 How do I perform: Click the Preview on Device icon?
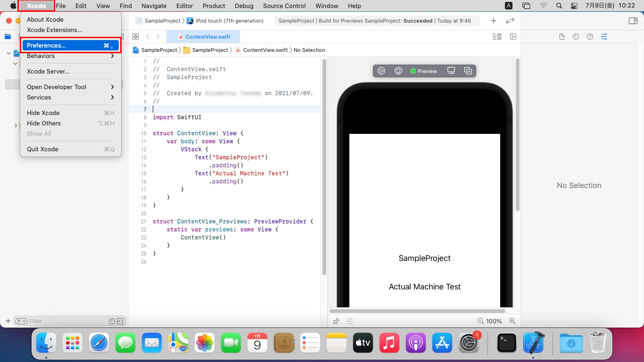click(398, 71)
